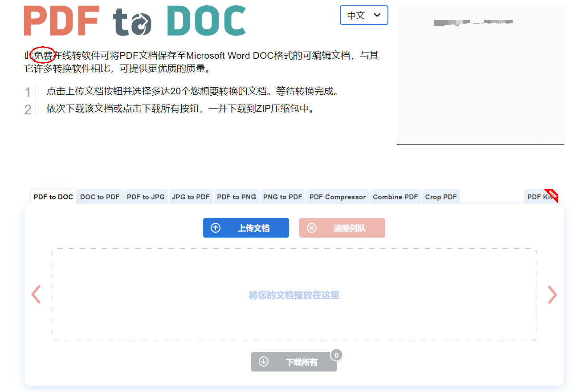The width and height of the screenshot is (587, 392).
Task: Click the X icon in 清除列队 button
Action: (x=312, y=228)
